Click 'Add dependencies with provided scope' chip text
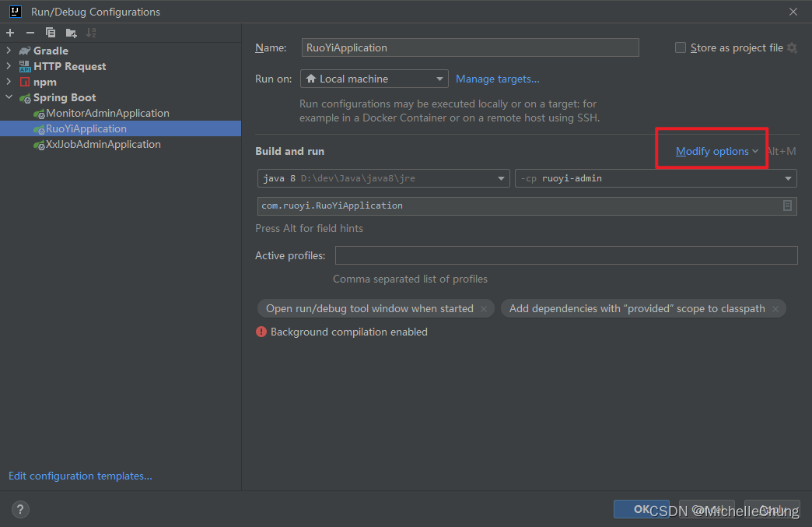812x527 pixels. [x=637, y=308]
